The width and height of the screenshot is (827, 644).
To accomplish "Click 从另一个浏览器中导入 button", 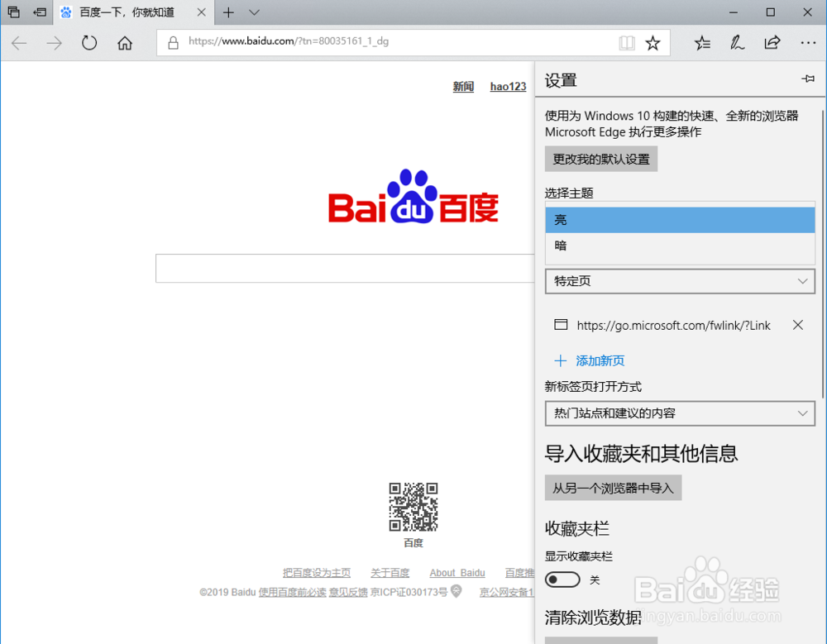I will (613, 488).
